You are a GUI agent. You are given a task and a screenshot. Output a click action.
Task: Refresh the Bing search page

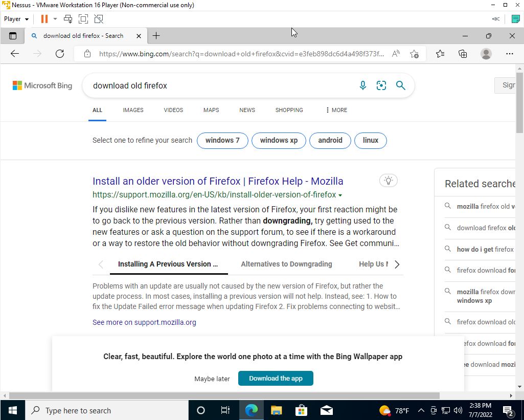click(x=60, y=54)
